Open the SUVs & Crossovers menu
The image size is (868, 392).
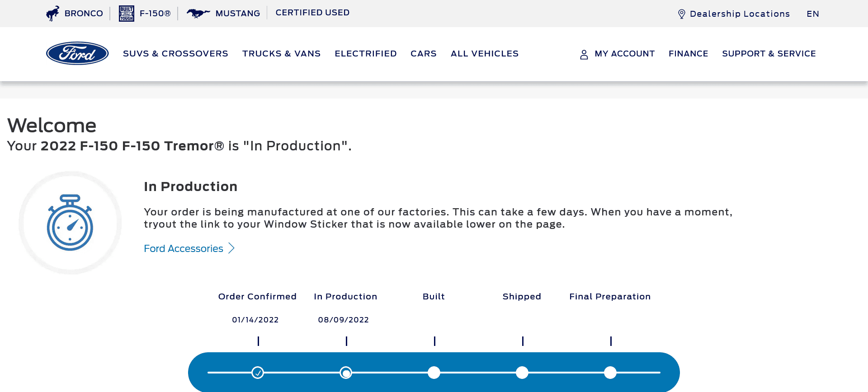coord(175,54)
